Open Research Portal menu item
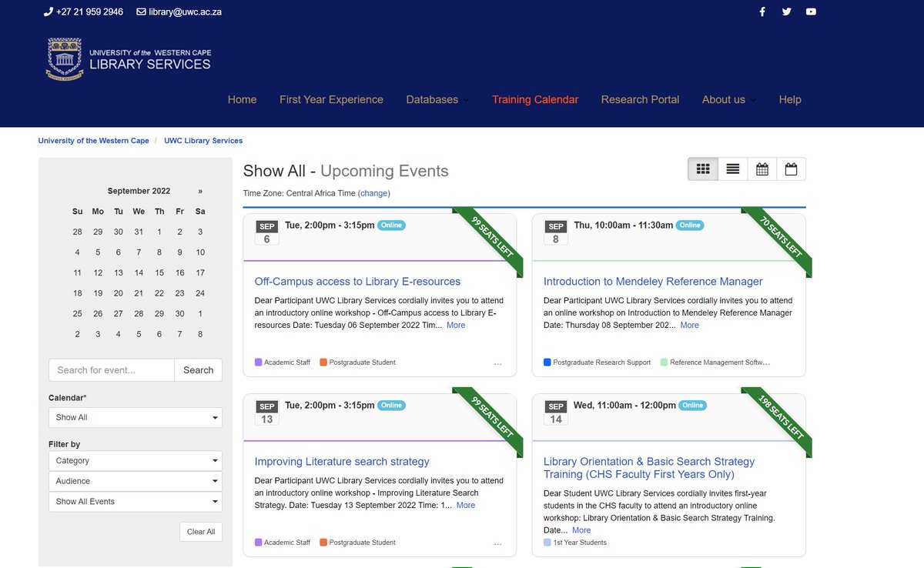924x568 pixels. click(640, 99)
